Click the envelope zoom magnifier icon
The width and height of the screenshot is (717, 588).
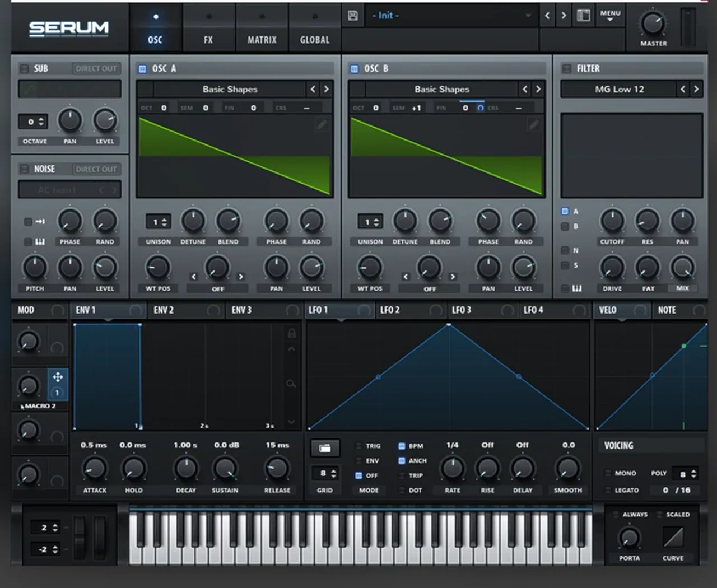click(291, 384)
